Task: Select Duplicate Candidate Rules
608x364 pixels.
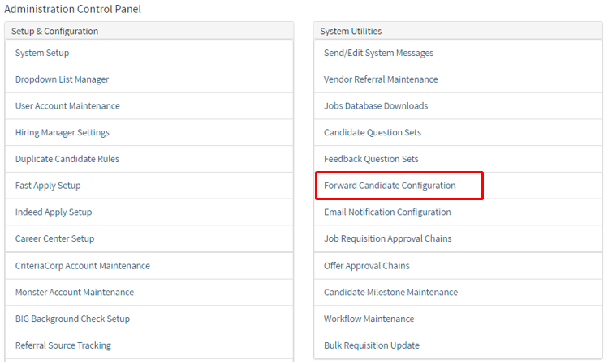Action: tap(67, 159)
